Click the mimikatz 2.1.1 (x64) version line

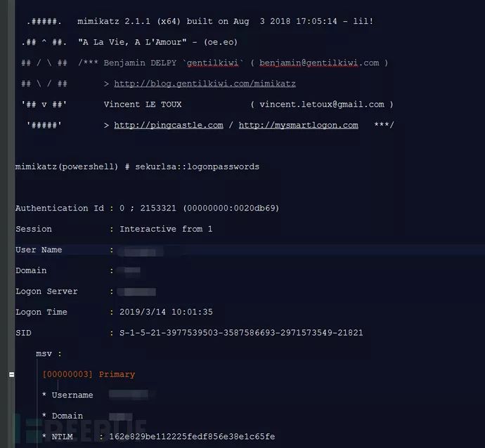click(225, 21)
